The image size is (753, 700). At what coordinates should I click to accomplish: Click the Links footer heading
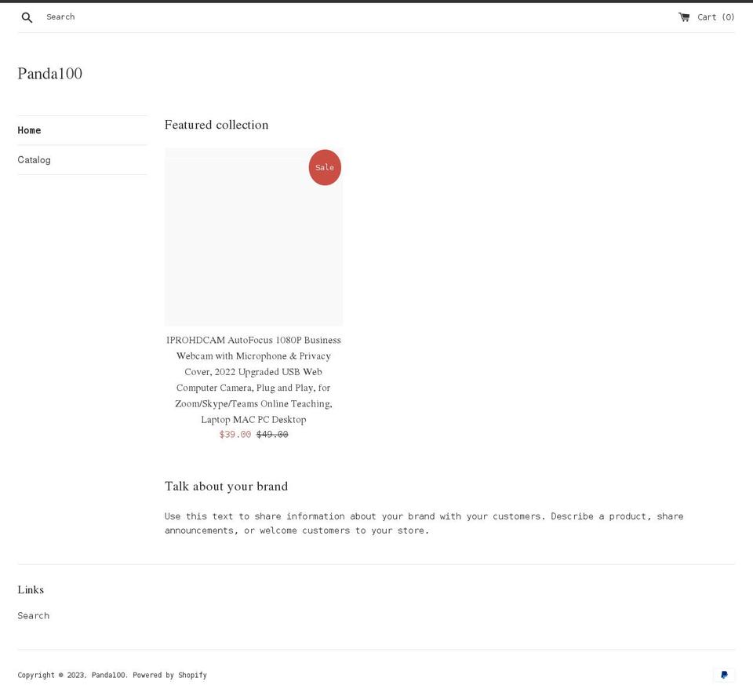click(31, 589)
